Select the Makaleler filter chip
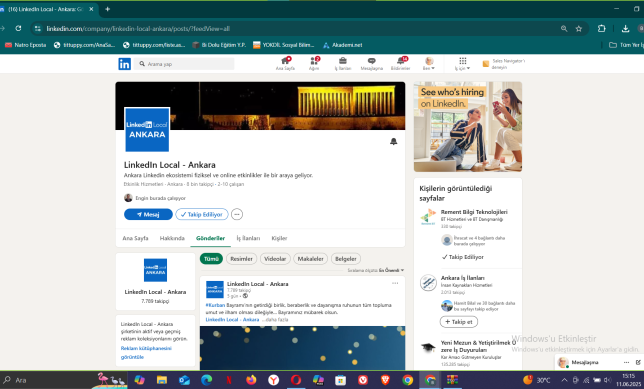Image resolution: width=644 pixels, height=389 pixels. 310,259
